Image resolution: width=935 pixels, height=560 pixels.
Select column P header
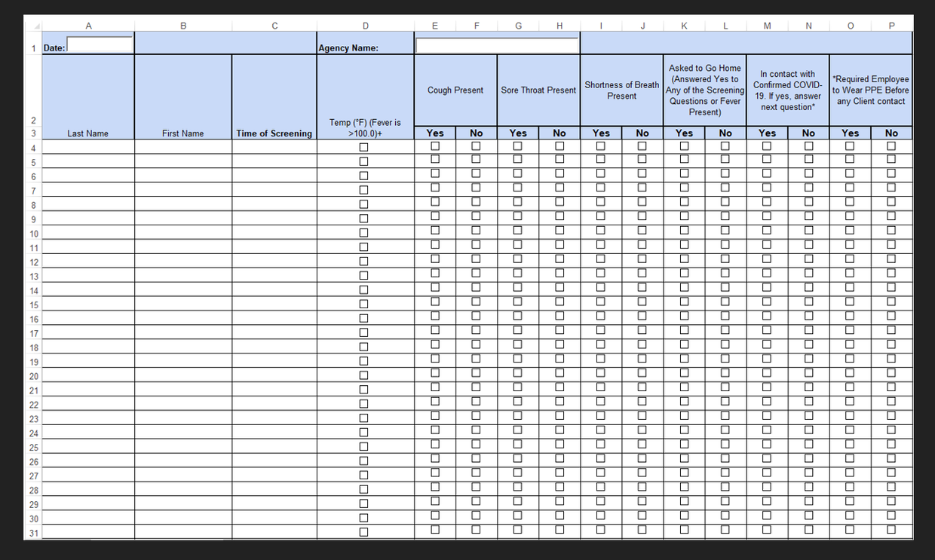pos(891,25)
